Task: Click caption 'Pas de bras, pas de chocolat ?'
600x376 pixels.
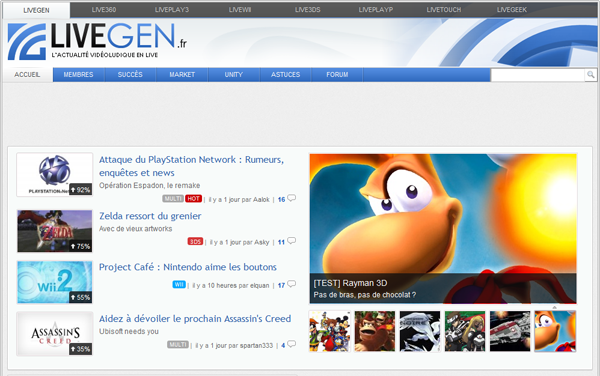Action: coord(365,295)
